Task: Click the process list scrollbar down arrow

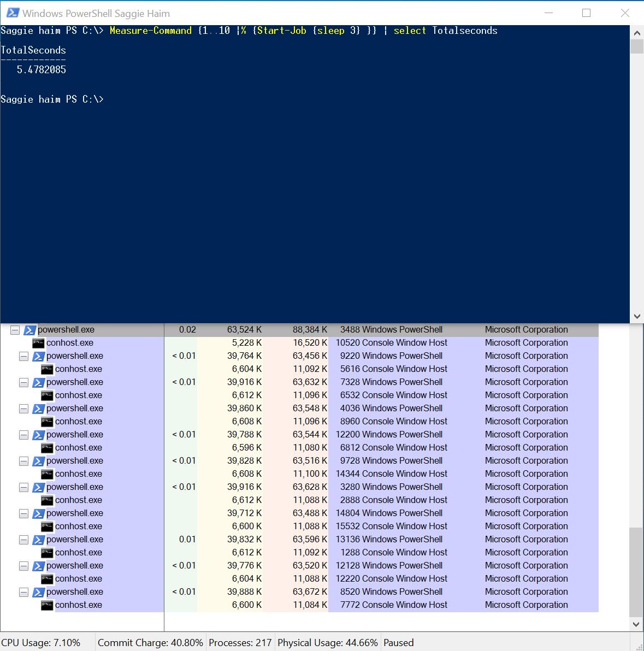Action: coord(636,624)
